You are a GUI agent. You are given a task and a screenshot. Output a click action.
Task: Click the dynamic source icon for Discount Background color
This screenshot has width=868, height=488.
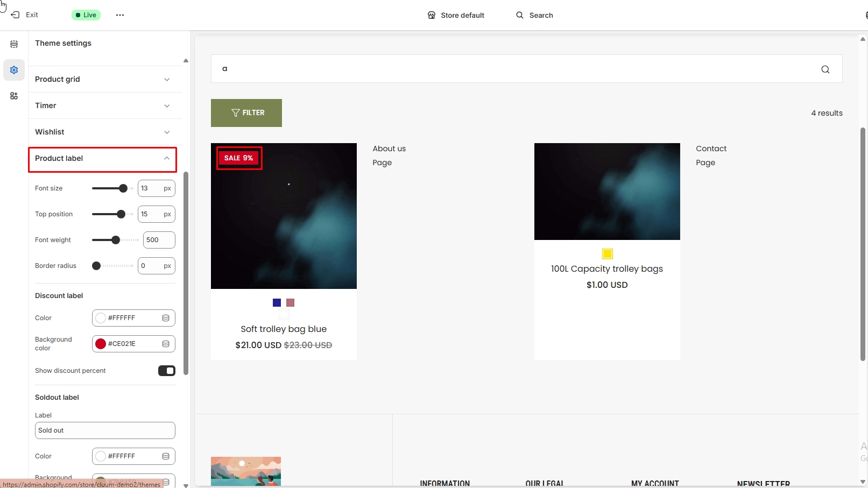pyautogui.click(x=166, y=344)
